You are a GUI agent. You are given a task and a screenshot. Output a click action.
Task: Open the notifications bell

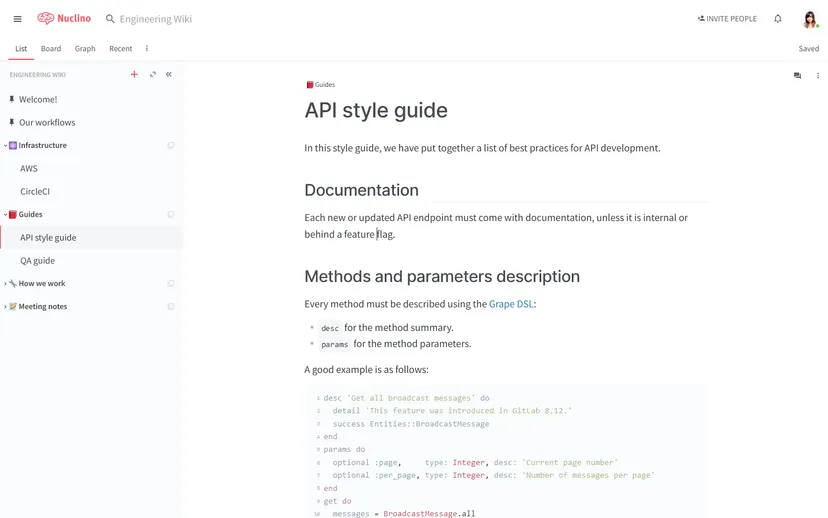[778, 18]
